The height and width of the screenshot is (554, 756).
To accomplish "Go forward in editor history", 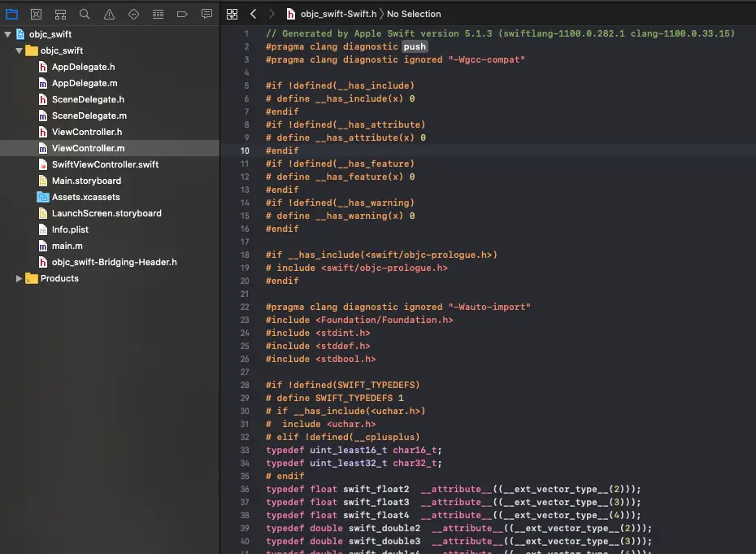I will point(272,14).
